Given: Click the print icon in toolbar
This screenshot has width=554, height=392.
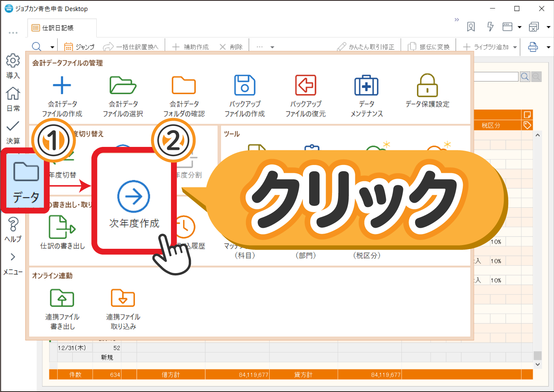Looking at the screenshot, I should pyautogui.click(x=533, y=47).
